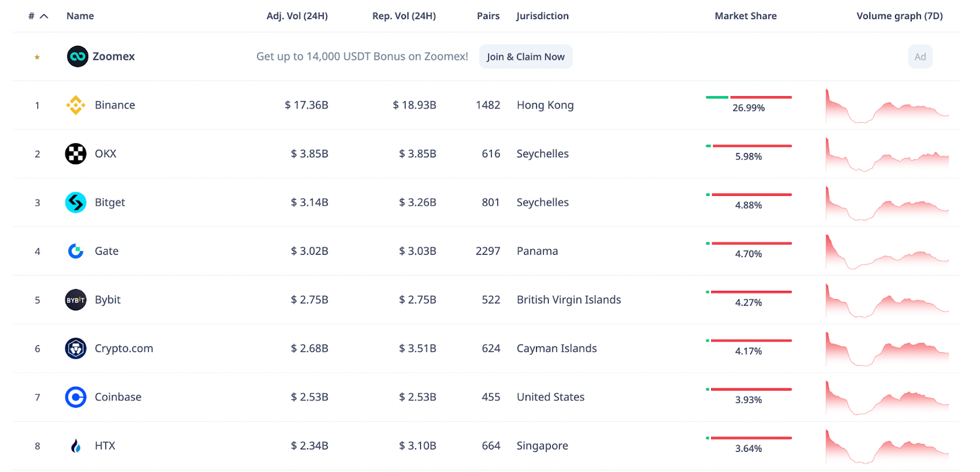Click the OKX logo icon

pyautogui.click(x=76, y=154)
